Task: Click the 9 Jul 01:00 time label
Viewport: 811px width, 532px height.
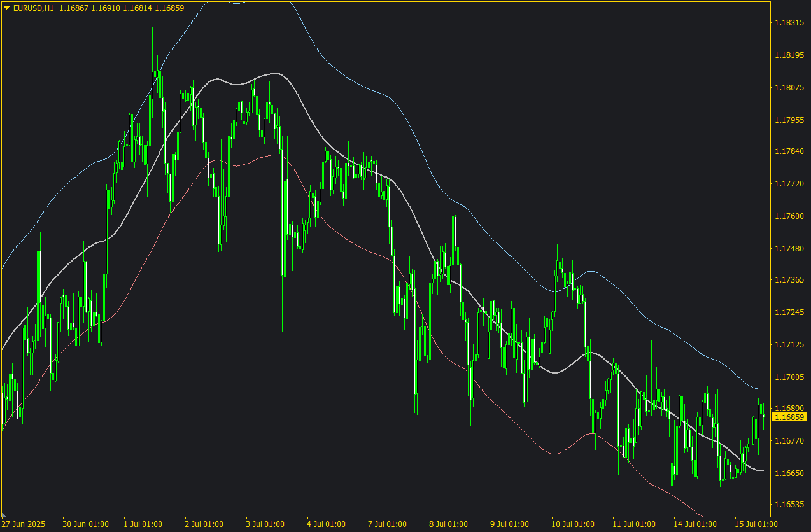Action: [x=509, y=524]
